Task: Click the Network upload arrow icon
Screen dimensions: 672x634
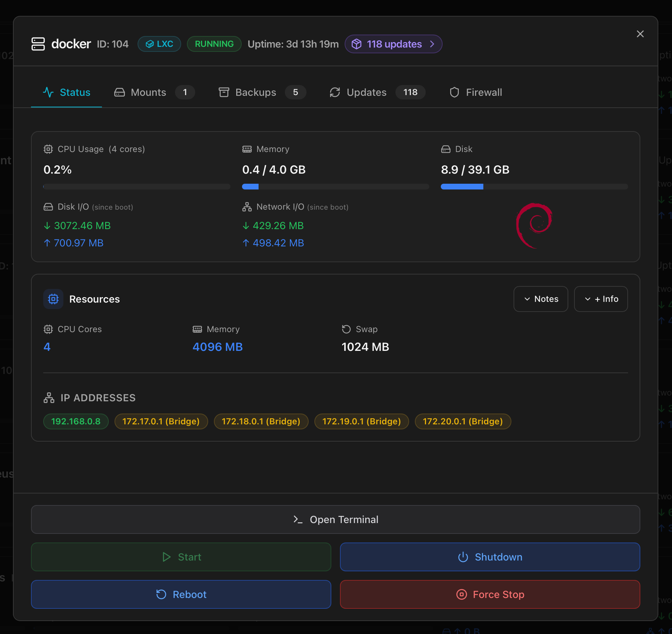Action: click(246, 243)
